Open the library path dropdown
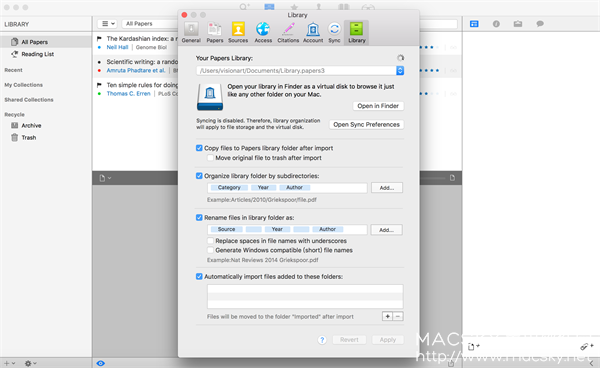 tap(400, 70)
